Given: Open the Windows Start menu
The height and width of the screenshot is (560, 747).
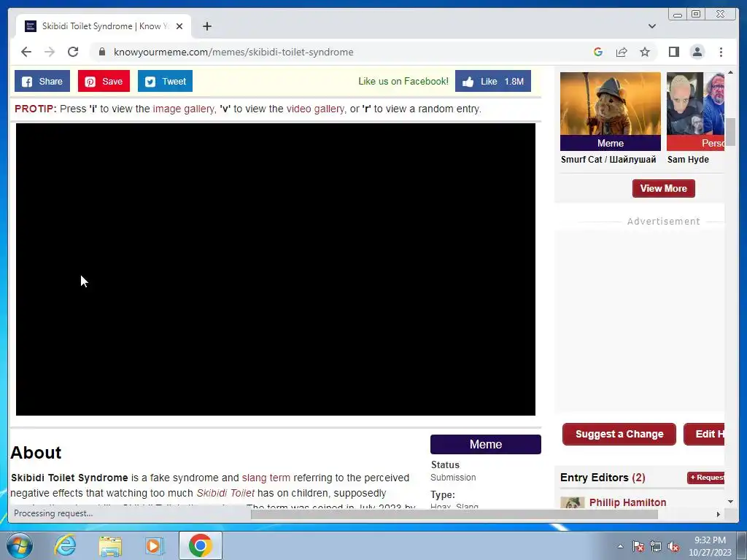Looking at the screenshot, I should tap(19, 545).
